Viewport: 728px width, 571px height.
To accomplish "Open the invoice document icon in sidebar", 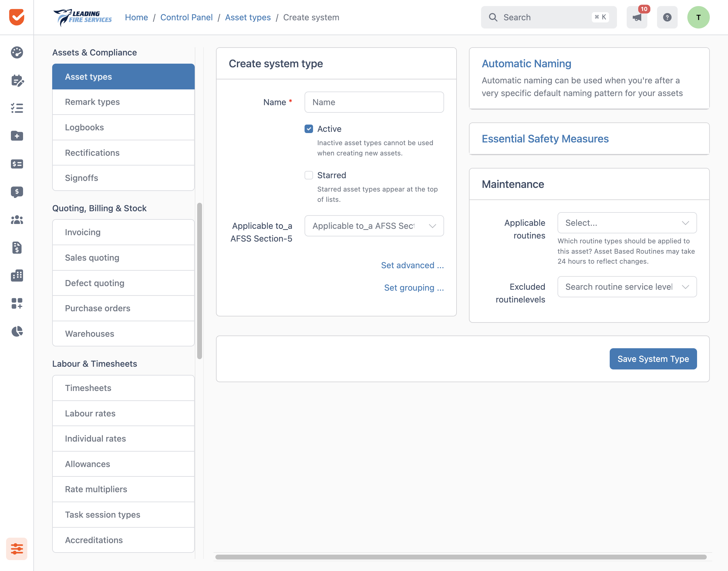I will click(x=17, y=248).
